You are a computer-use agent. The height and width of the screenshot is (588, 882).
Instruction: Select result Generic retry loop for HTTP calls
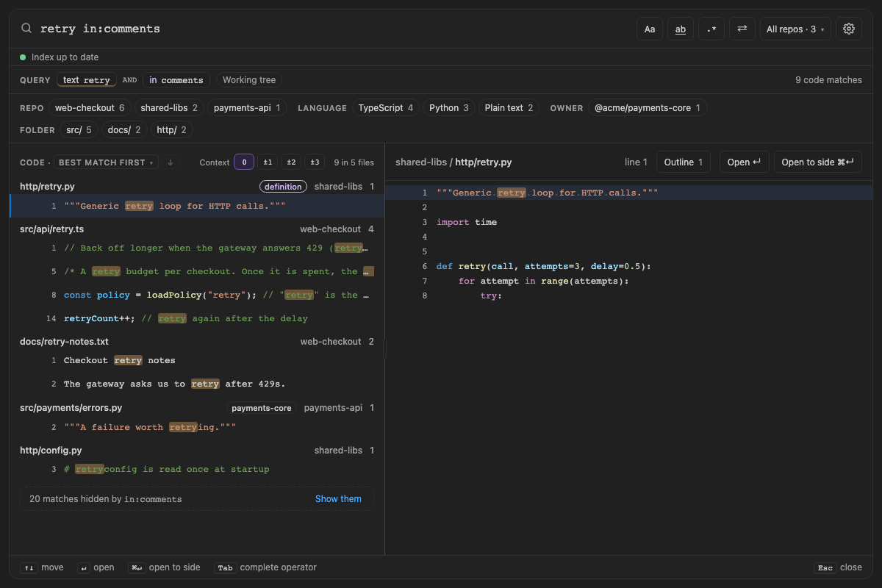(197, 206)
